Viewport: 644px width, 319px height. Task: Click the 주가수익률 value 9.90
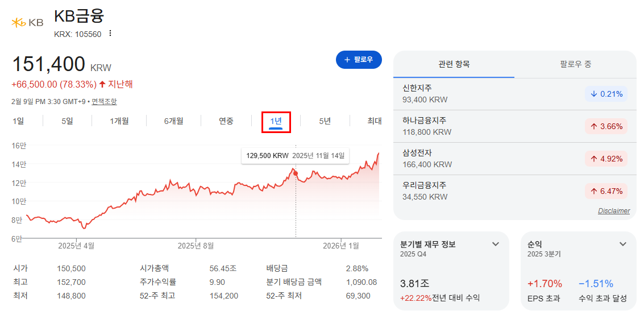217,283
